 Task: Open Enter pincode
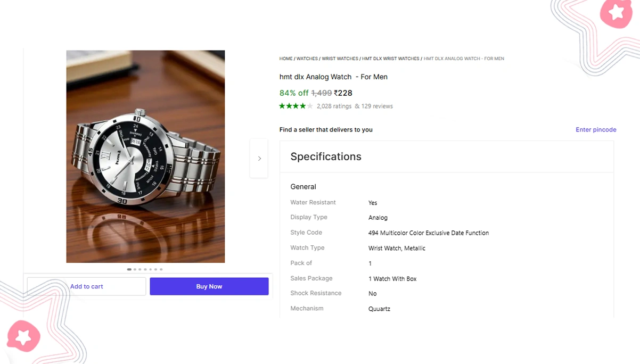pyautogui.click(x=596, y=129)
